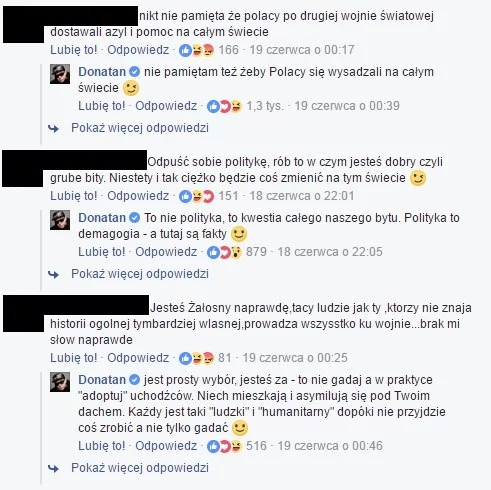
Task: Open Donatan's avatar in the 'jest prosty wybór' reply
Action: pos(60,382)
